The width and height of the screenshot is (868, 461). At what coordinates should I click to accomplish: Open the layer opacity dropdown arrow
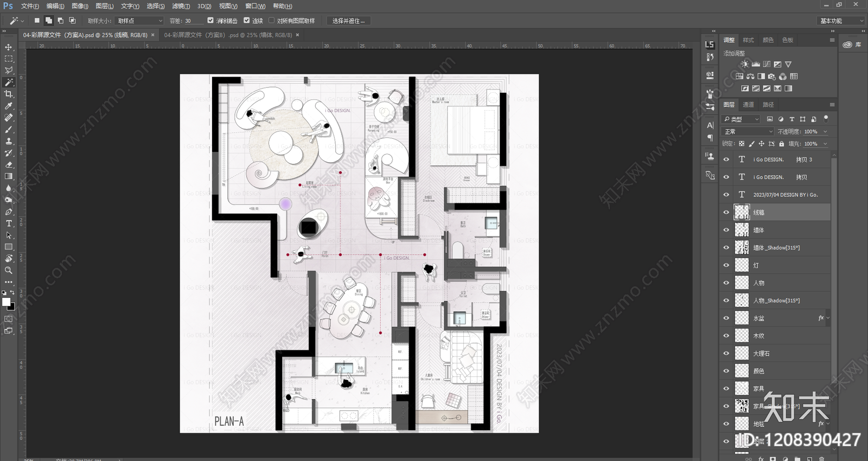pyautogui.click(x=825, y=132)
